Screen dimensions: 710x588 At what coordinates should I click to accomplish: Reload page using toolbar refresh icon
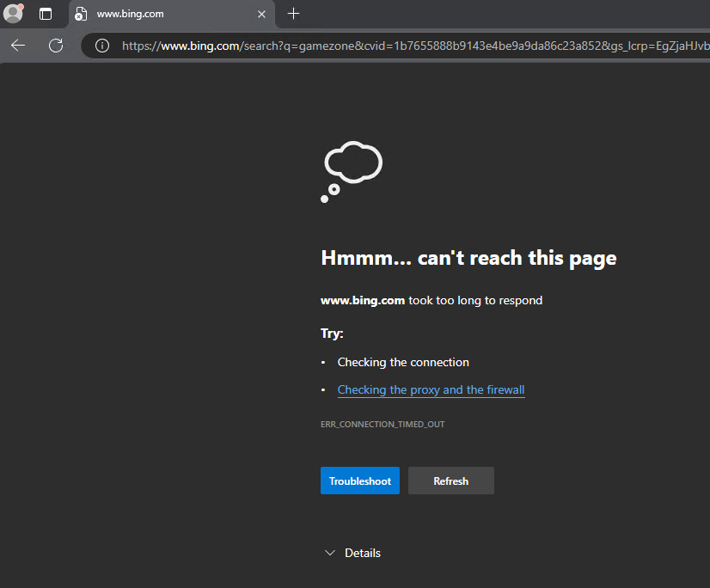[x=56, y=46]
